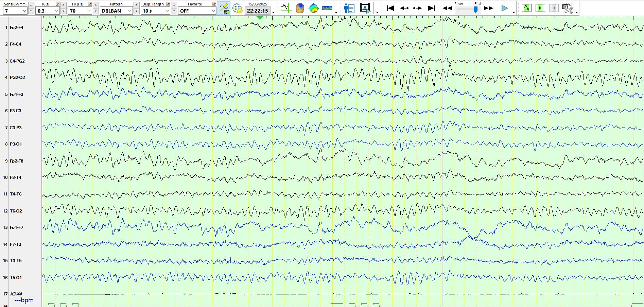Click the 22:22:15 time display
This screenshot has width=644, height=307.
(x=258, y=11)
